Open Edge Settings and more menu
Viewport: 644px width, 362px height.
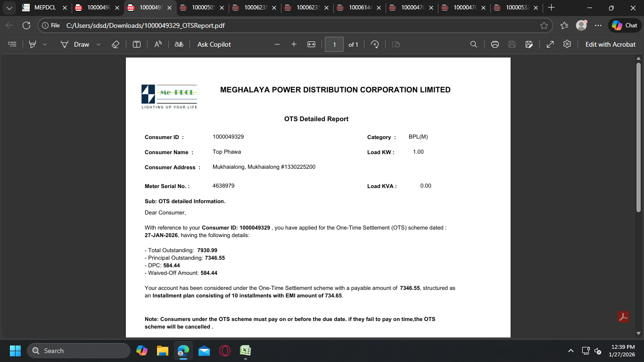coord(598,25)
